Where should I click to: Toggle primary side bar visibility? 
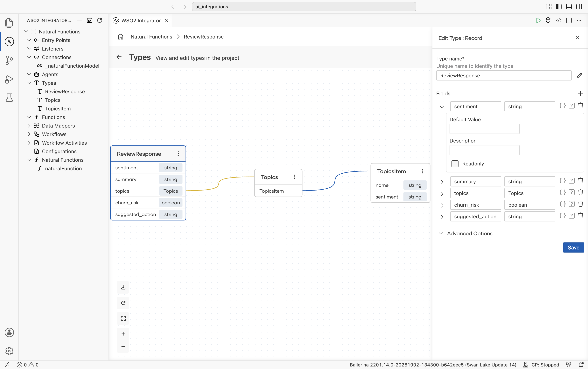coord(559,7)
